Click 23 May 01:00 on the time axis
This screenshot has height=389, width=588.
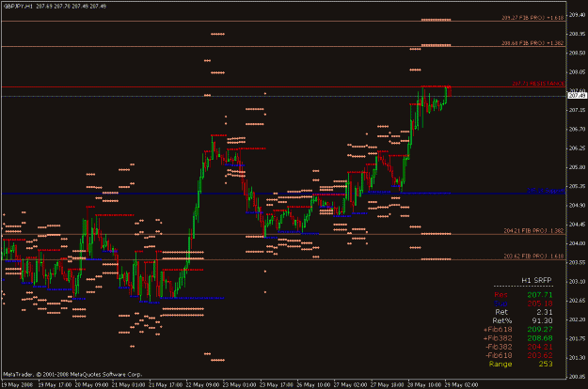(x=239, y=385)
